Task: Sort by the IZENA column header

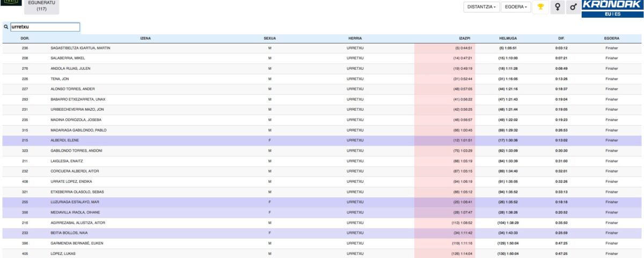Action: (145, 39)
